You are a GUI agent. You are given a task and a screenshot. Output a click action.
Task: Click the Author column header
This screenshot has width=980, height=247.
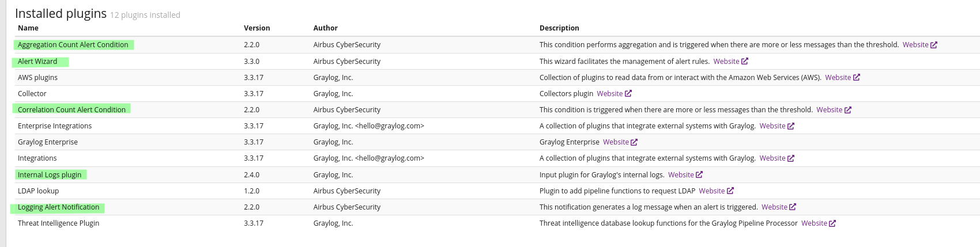click(x=325, y=28)
